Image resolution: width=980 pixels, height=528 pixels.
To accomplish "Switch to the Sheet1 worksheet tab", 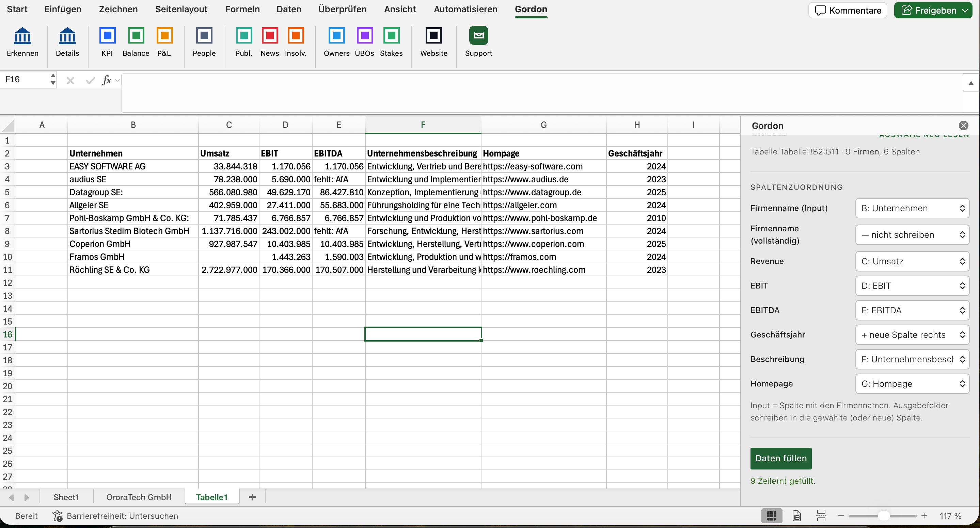I will [66, 497].
